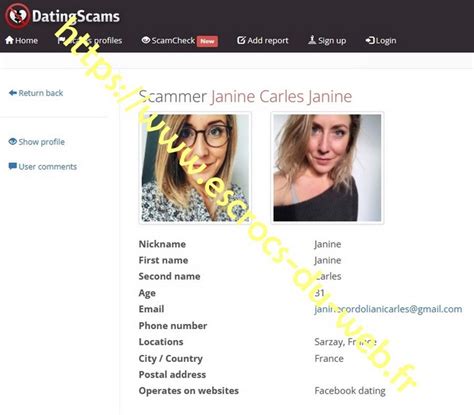Click the User comments speech bubble icon
This screenshot has width=474, height=415.
coord(13,166)
